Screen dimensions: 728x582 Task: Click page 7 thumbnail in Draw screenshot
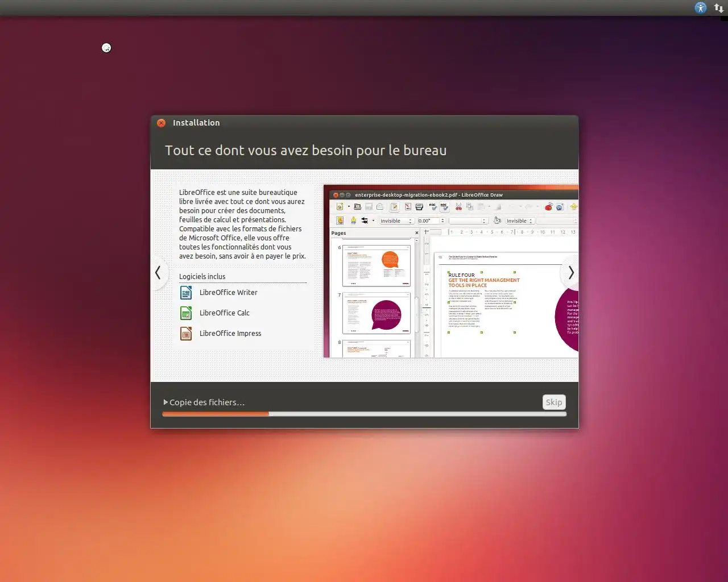tap(377, 313)
